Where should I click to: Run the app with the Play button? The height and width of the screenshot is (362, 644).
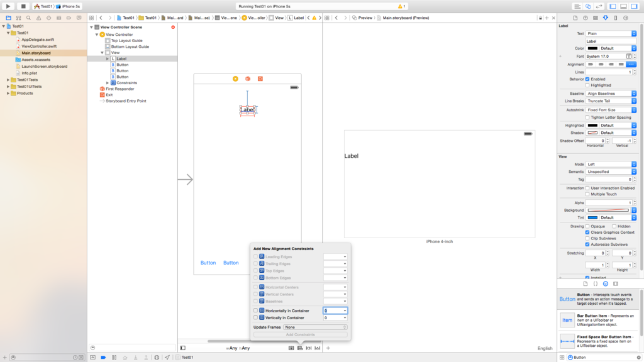(x=8, y=6)
